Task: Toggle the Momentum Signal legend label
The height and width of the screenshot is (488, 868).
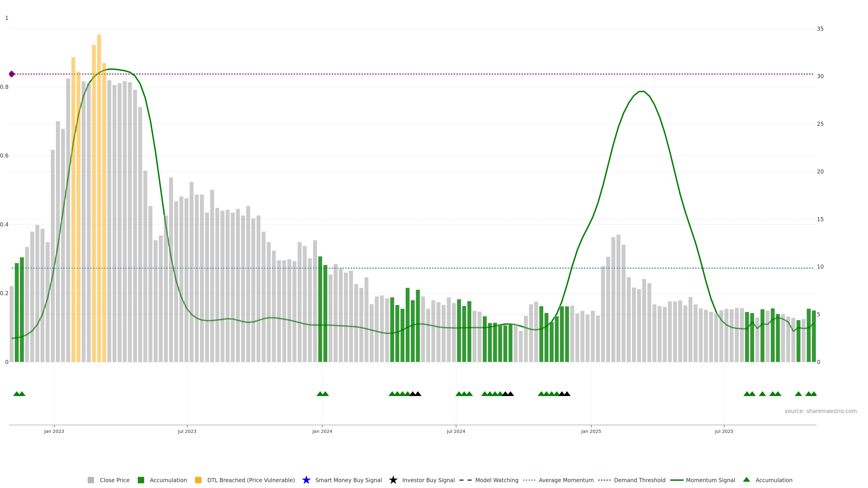Action: click(x=710, y=480)
